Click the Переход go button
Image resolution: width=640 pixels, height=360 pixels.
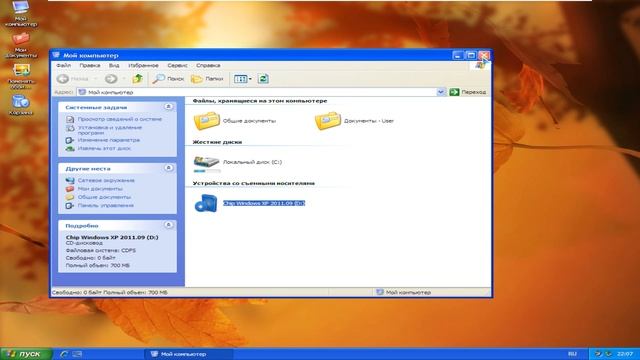(468, 92)
